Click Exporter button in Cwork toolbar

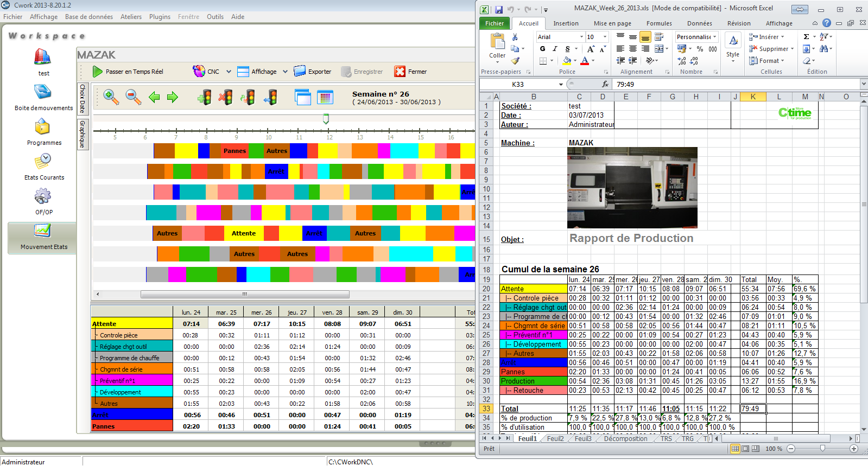[313, 72]
